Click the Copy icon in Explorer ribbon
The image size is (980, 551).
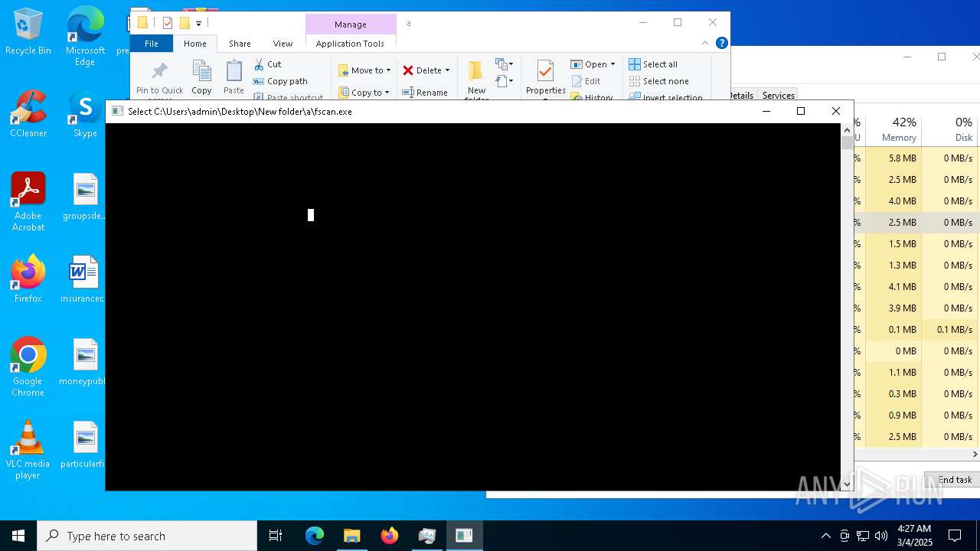click(201, 77)
